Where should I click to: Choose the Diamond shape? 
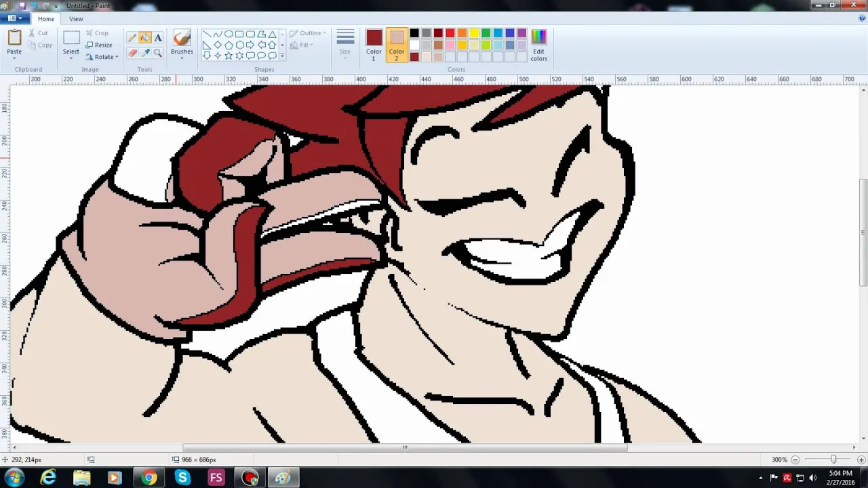[218, 45]
